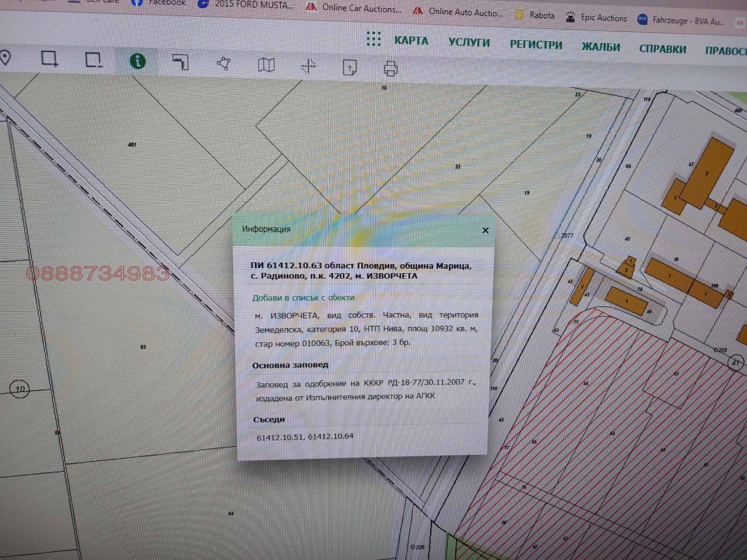Close the Информация popup
747x560 pixels.
(486, 230)
